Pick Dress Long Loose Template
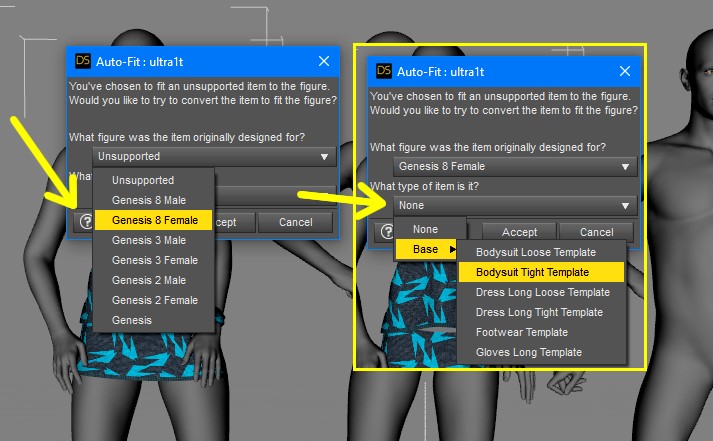This screenshot has height=441, width=713. [541, 292]
